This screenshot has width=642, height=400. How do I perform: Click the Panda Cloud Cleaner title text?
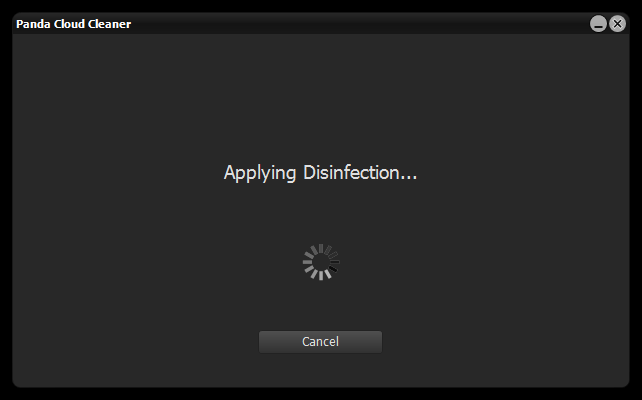[74, 24]
